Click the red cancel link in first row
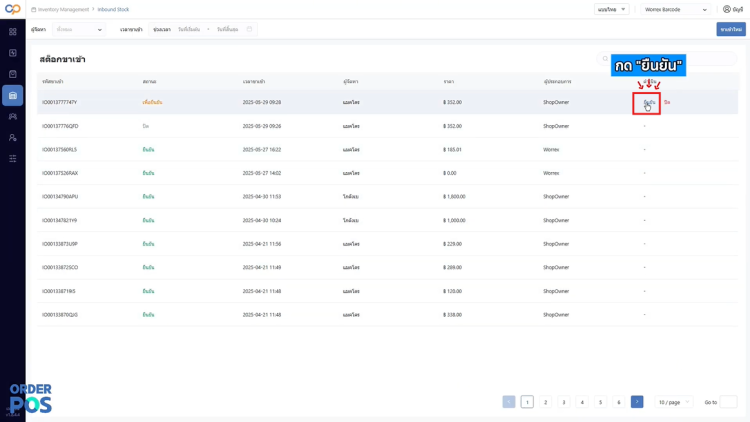 667,102
